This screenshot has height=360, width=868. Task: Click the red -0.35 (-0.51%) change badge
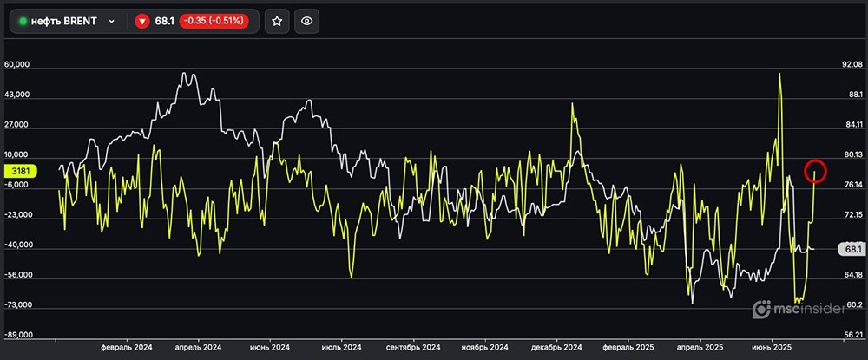click(214, 21)
